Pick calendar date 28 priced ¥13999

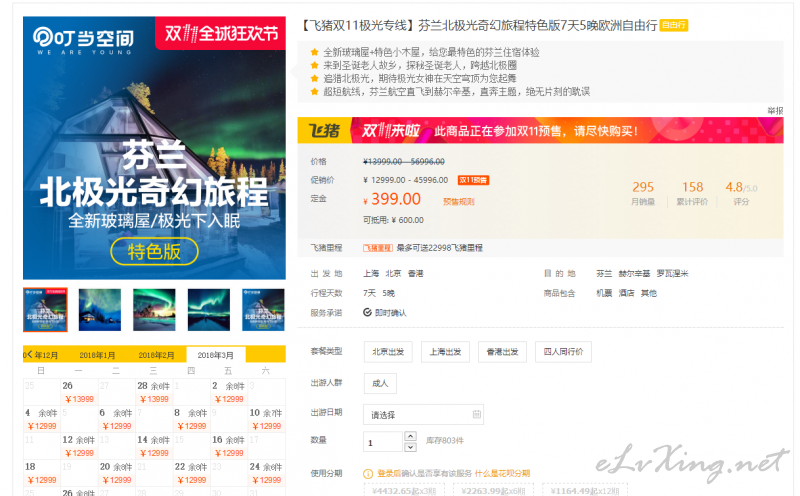pos(154,392)
